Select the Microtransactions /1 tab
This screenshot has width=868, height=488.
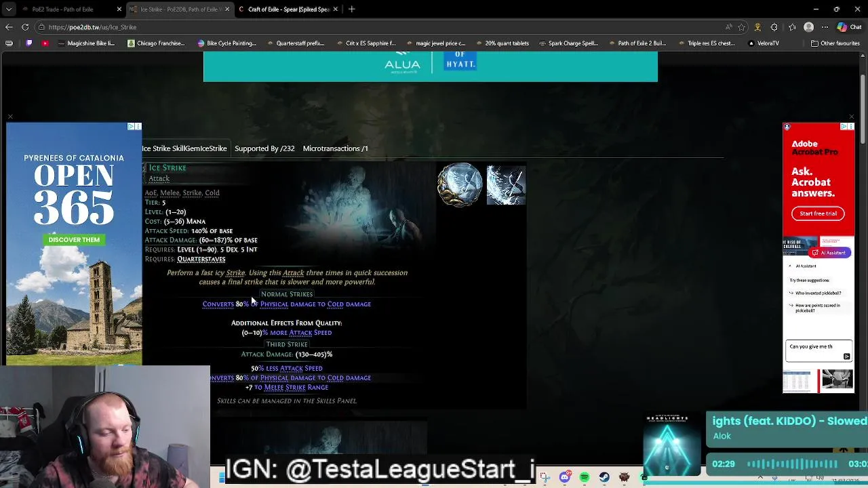pos(336,148)
